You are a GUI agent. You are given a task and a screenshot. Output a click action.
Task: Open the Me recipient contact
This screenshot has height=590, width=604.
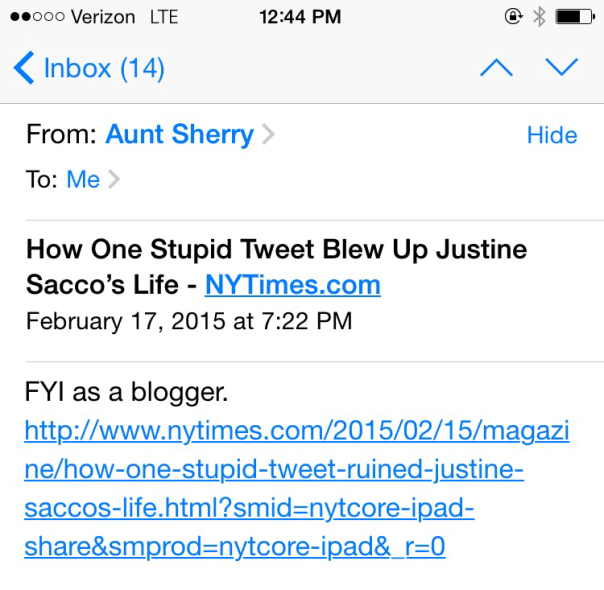83,180
